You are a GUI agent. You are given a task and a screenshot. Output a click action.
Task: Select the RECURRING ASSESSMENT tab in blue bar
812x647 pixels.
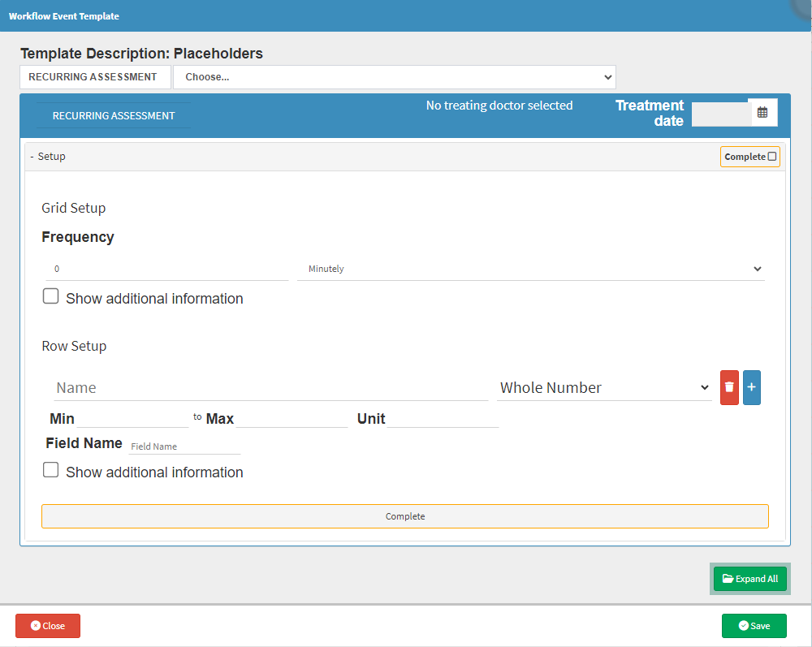pos(114,116)
